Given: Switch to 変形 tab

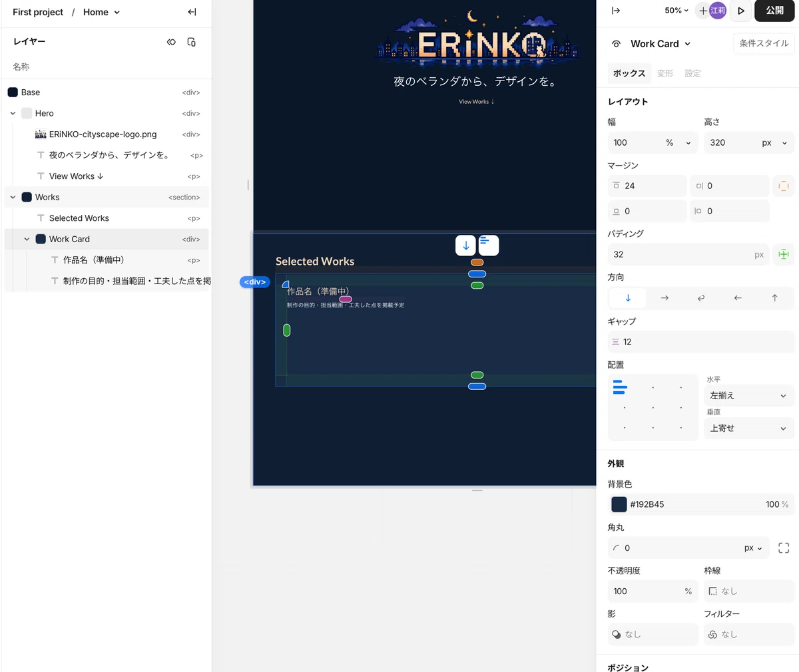Looking at the screenshot, I should [665, 73].
